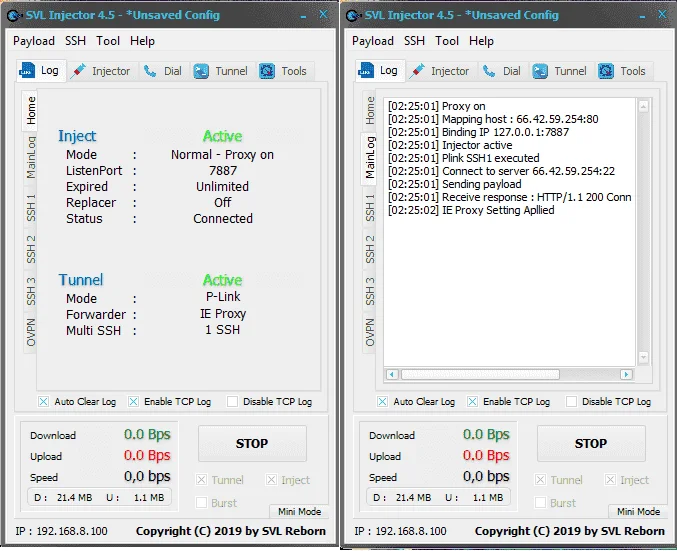
Task: Click IP 192.168.8.100 in left status bar
Action: (61, 531)
